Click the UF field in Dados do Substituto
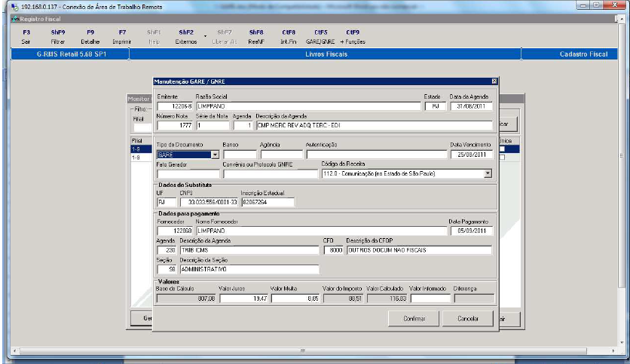 167,202
